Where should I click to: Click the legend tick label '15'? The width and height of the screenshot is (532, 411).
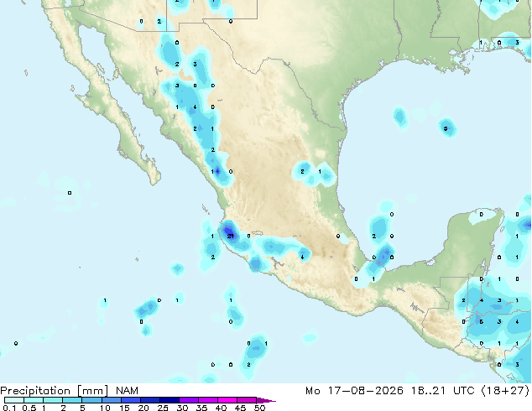click(124, 408)
